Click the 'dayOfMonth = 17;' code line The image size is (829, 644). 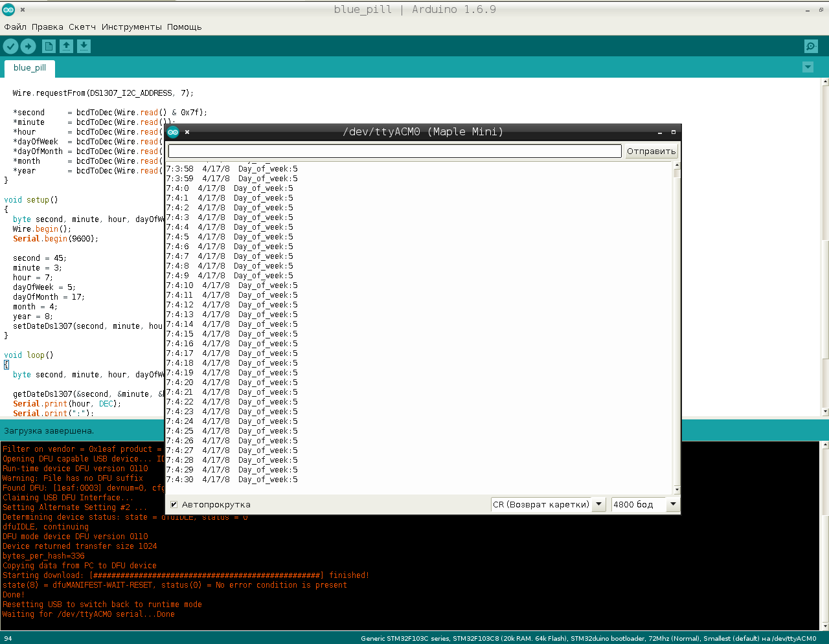tap(49, 297)
